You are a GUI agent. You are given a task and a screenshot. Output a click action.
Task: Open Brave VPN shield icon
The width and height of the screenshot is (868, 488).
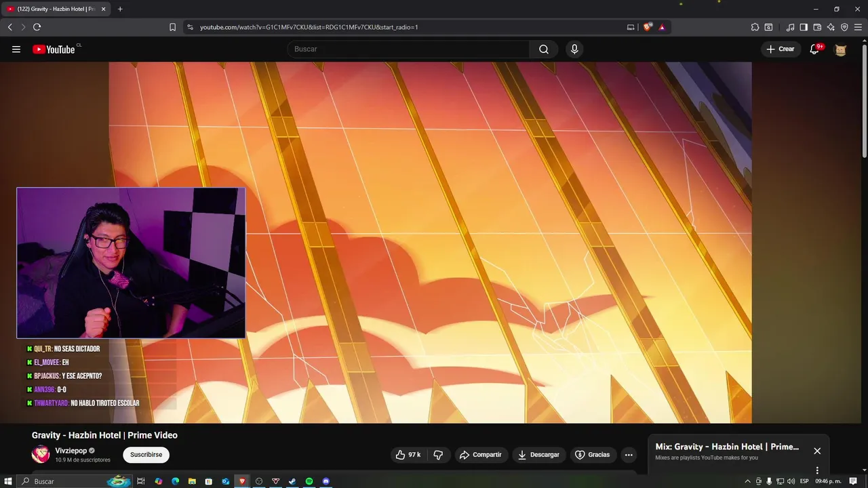pos(844,27)
